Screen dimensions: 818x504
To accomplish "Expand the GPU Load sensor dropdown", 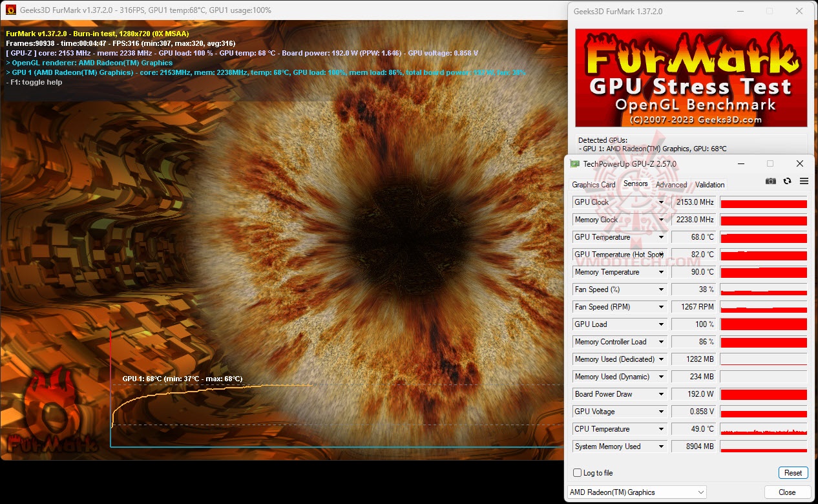I will pyautogui.click(x=661, y=324).
